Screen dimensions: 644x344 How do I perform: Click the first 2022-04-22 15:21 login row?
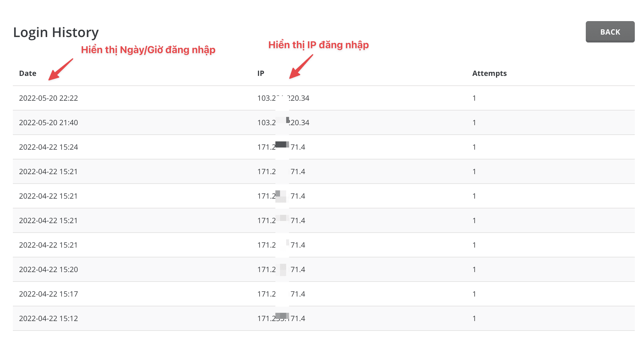(x=48, y=171)
